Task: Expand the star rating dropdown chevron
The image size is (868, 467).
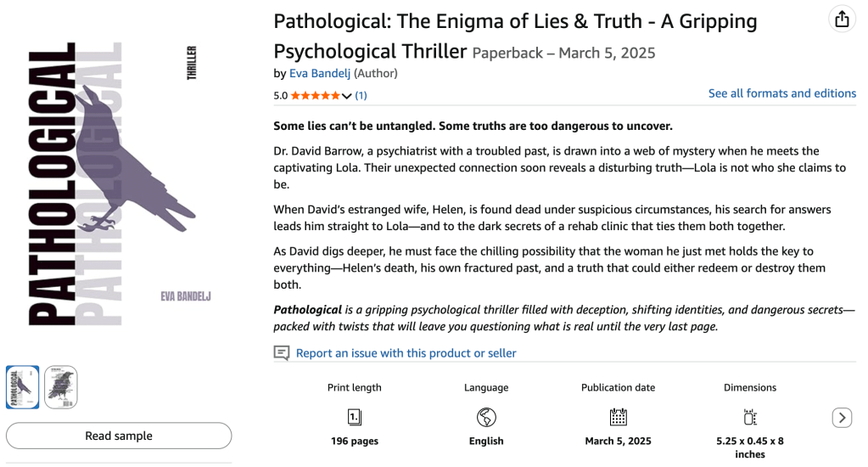Action: coord(346,96)
